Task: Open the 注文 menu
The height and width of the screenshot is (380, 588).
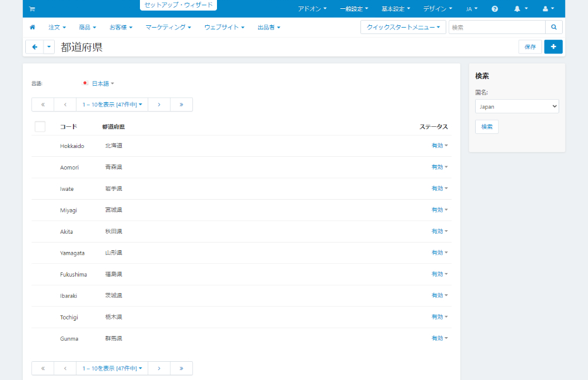Action: click(57, 28)
